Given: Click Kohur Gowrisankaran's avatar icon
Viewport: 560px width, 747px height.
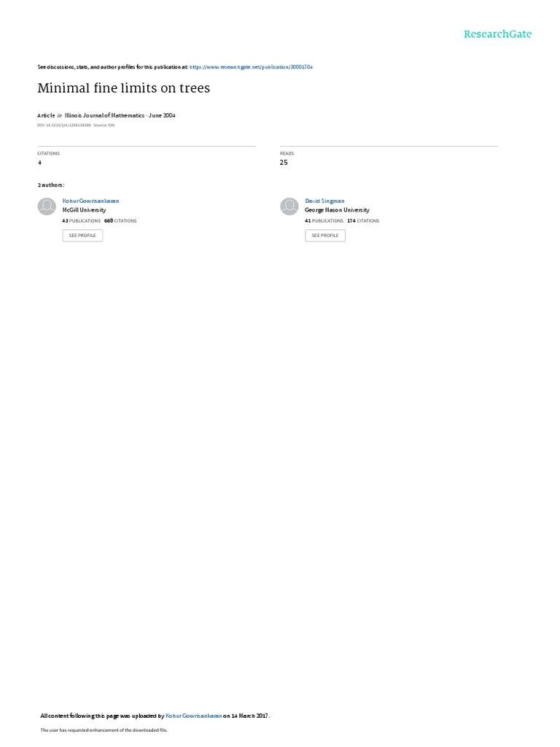Looking at the screenshot, I should (47, 206).
